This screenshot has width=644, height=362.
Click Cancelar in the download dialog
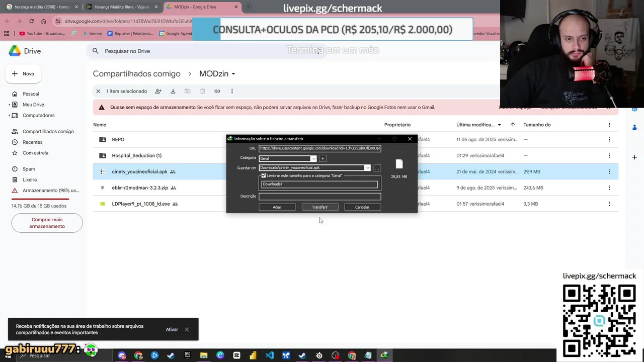coord(362,207)
